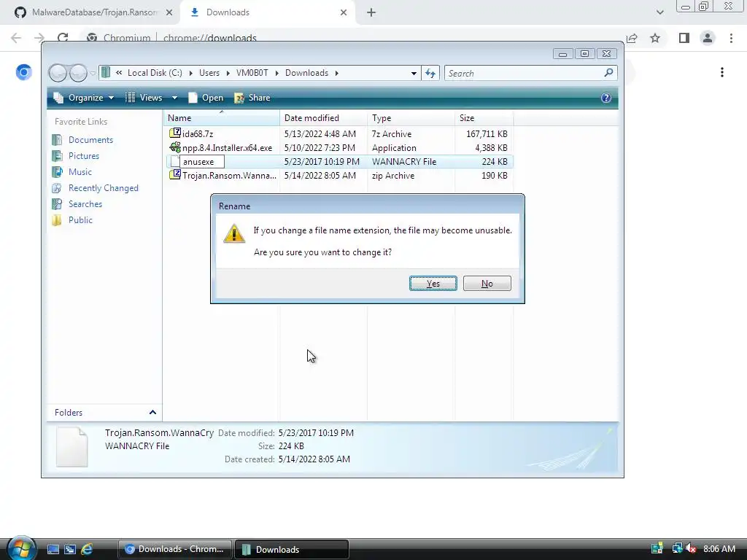Close the Downloads browser tab
The image size is (747, 560).
coord(344,12)
